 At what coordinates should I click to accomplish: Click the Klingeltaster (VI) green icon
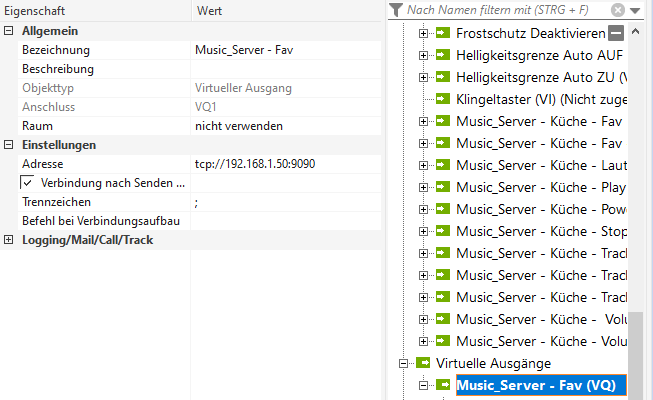coord(443,99)
